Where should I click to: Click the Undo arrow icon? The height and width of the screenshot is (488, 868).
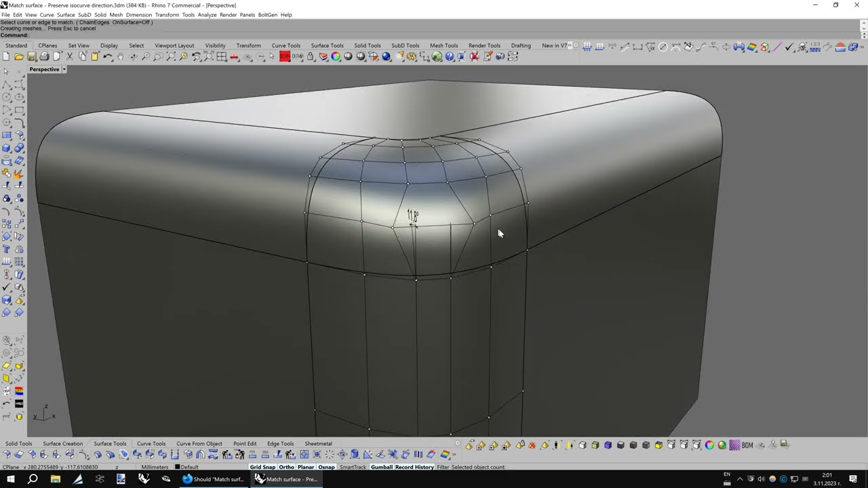click(107, 57)
